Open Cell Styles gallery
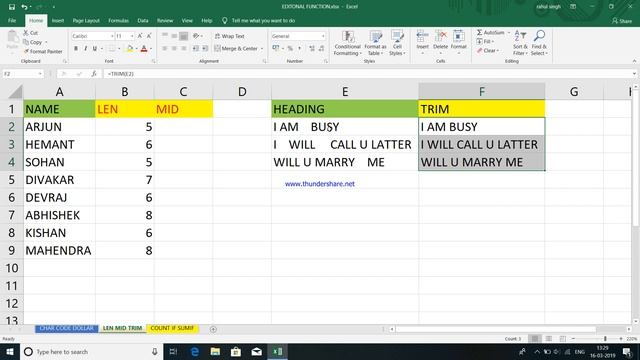Viewport: 640px width, 360px height. [x=397, y=43]
